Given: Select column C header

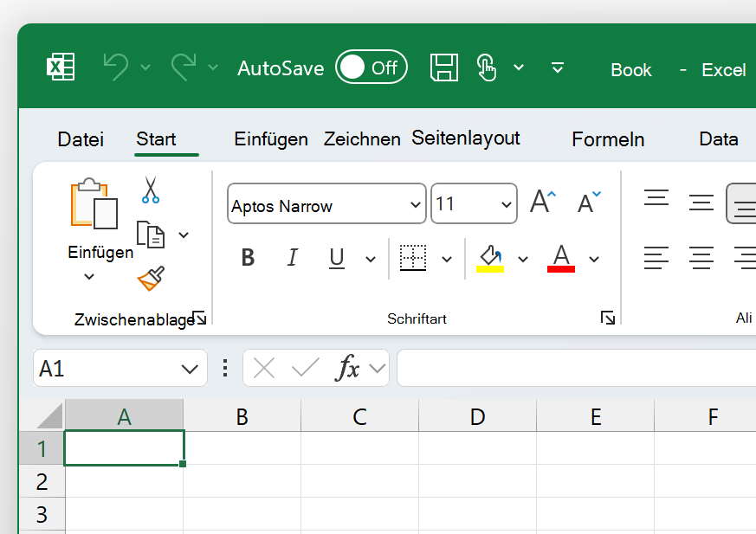Looking at the screenshot, I should pos(359,415).
